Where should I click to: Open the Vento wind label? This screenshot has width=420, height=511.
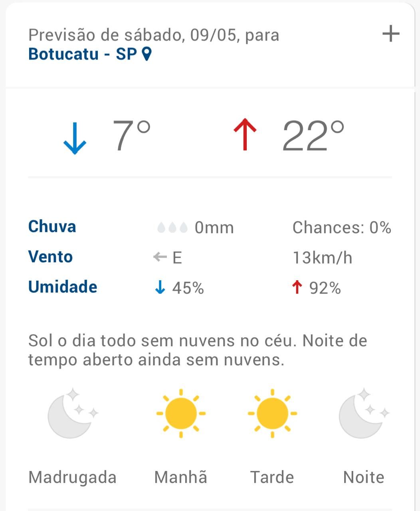click(50, 257)
